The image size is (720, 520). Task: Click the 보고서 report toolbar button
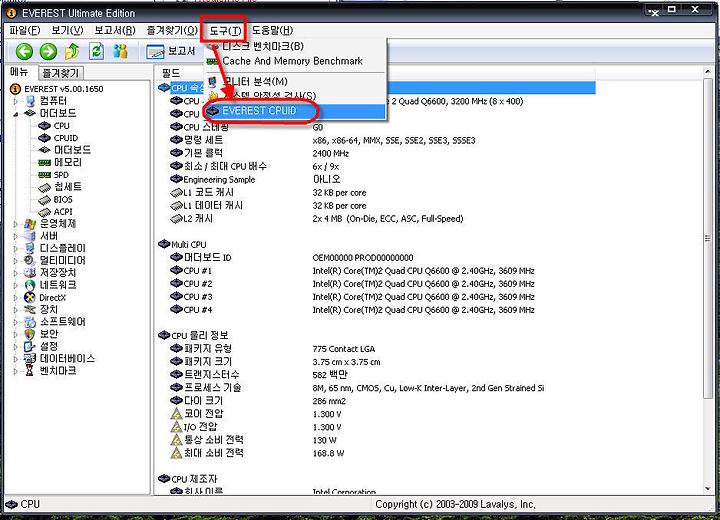pyautogui.click(x=171, y=51)
